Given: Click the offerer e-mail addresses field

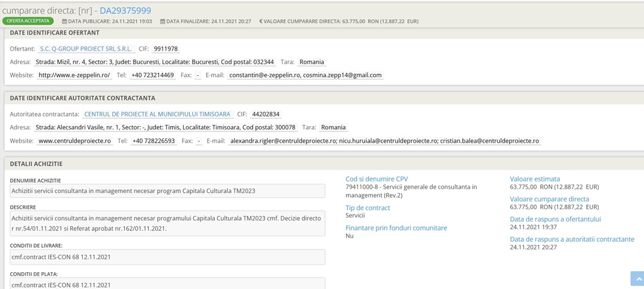Looking at the screenshot, I should click(x=305, y=75).
